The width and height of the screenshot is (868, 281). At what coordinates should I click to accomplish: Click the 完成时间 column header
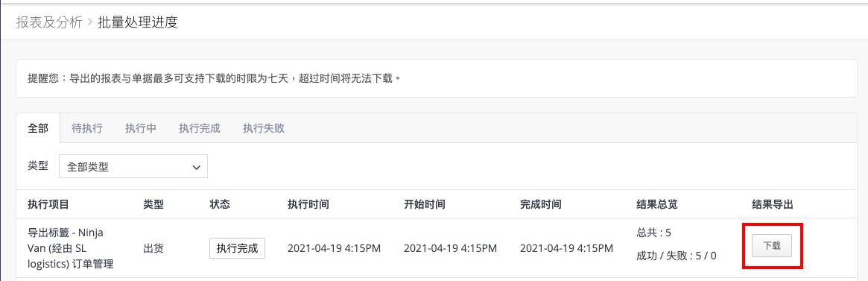pos(541,204)
